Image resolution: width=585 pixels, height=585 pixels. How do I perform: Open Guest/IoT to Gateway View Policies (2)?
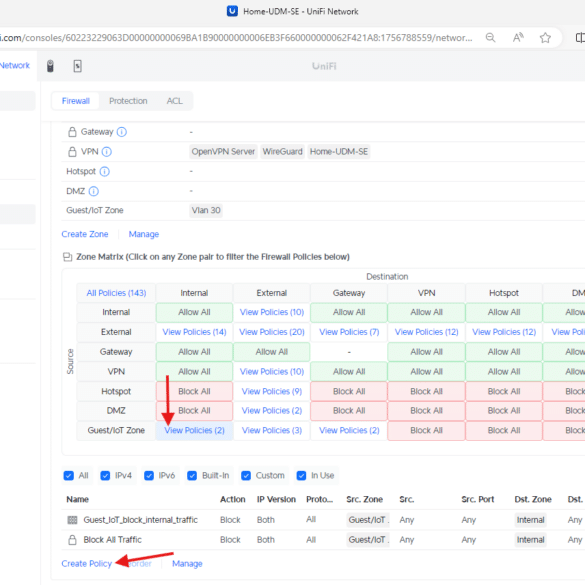tap(349, 431)
